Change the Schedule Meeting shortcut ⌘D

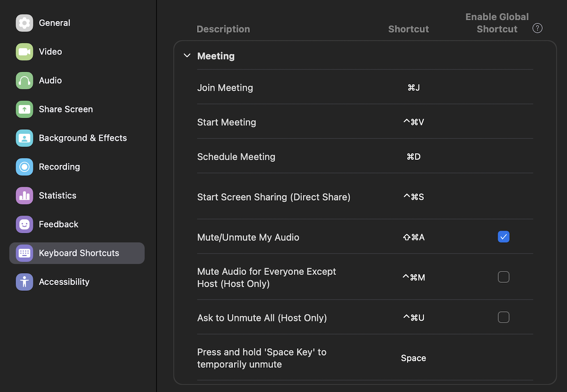[413, 157]
